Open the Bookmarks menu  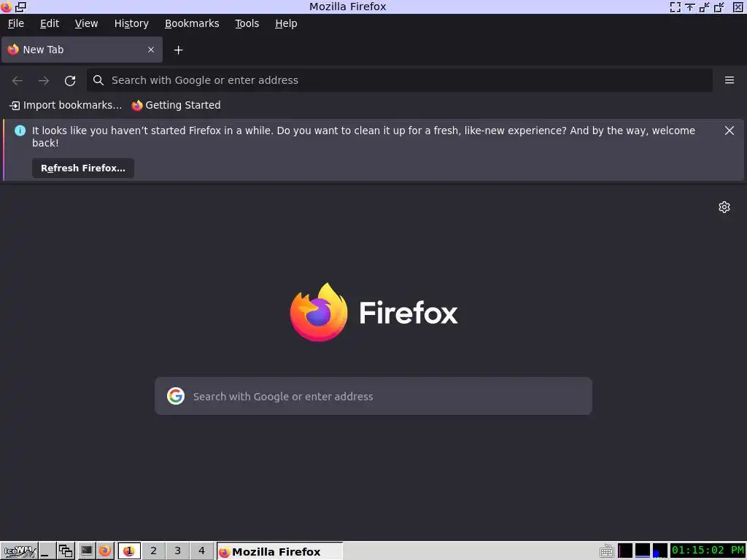click(192, 23)
